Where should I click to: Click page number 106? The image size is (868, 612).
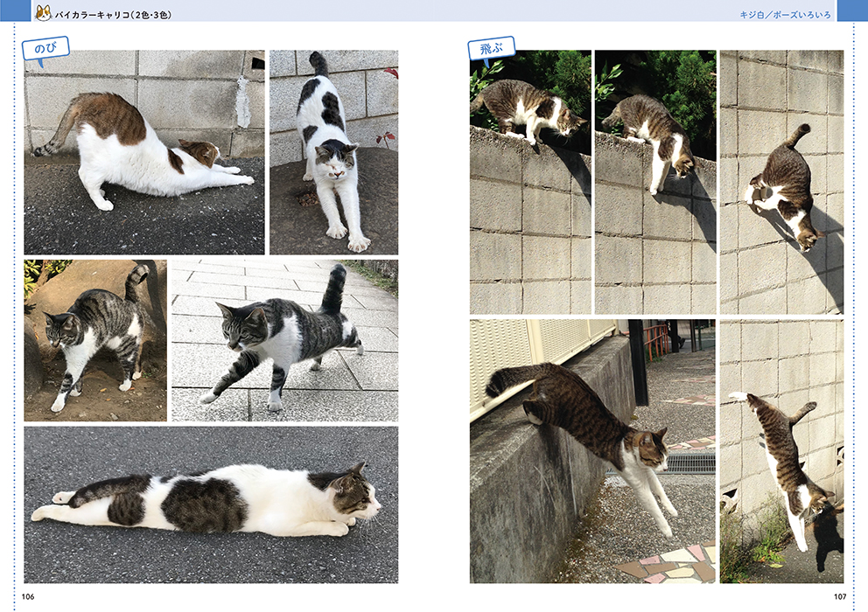pos(28,596)
